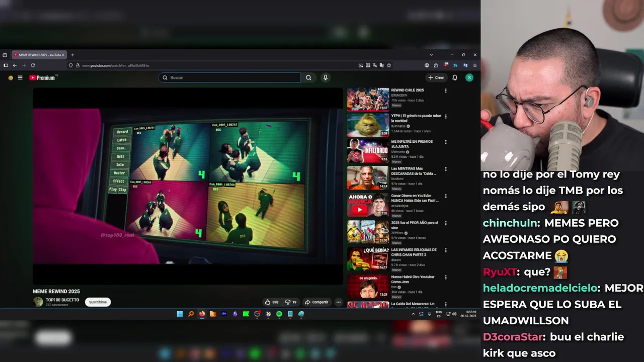Click the search magnifier button
The image size is (644, 362).
tap(308, 77)
